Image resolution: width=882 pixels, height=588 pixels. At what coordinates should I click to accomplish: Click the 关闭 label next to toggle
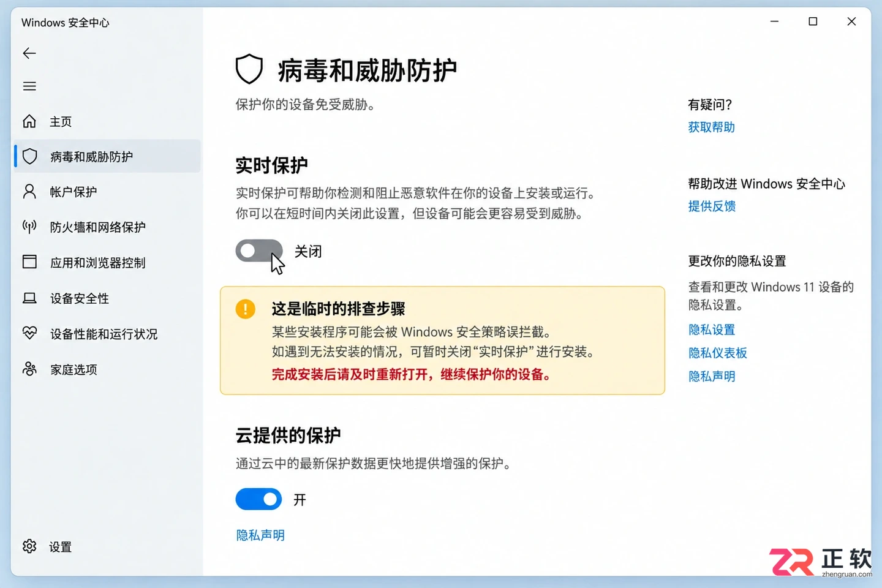pos(308,251)
